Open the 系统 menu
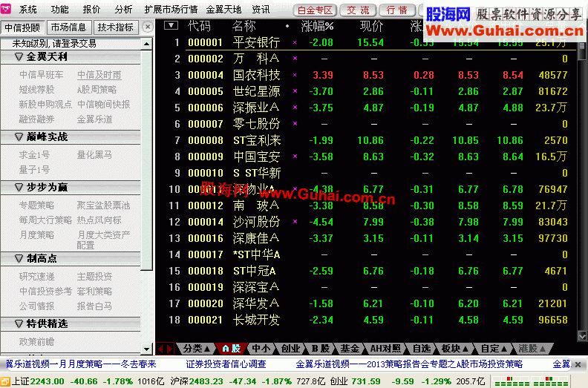Viewport: 588px width, 388px height. 28,10
